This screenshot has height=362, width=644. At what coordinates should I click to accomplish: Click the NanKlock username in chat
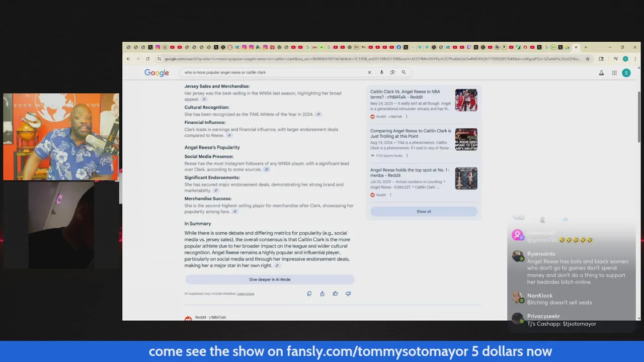click(x=539, y=296)
